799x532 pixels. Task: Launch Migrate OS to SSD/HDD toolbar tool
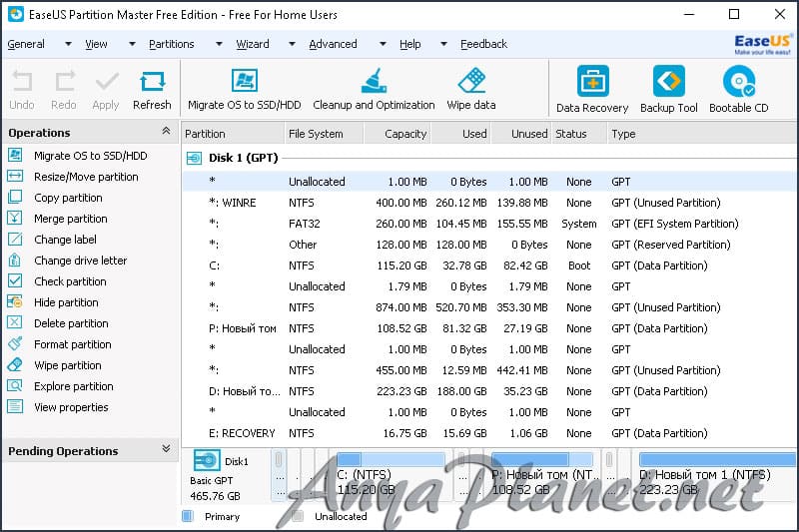(245, 90)
